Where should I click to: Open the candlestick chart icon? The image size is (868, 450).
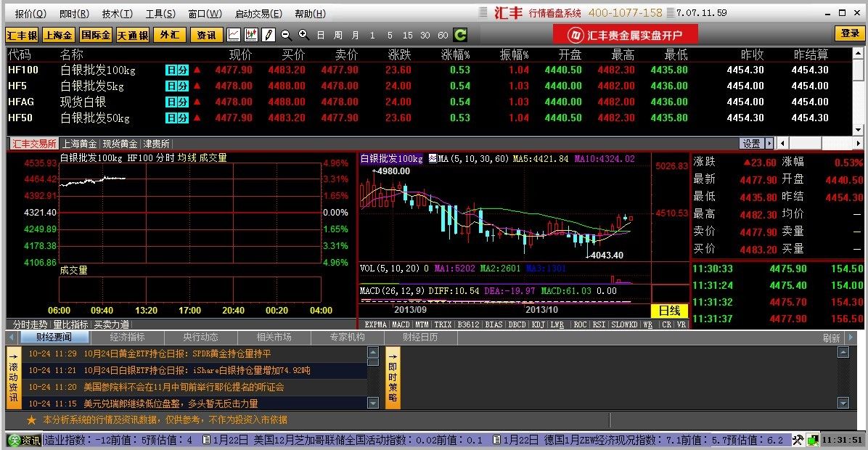(x=251, y=35)
